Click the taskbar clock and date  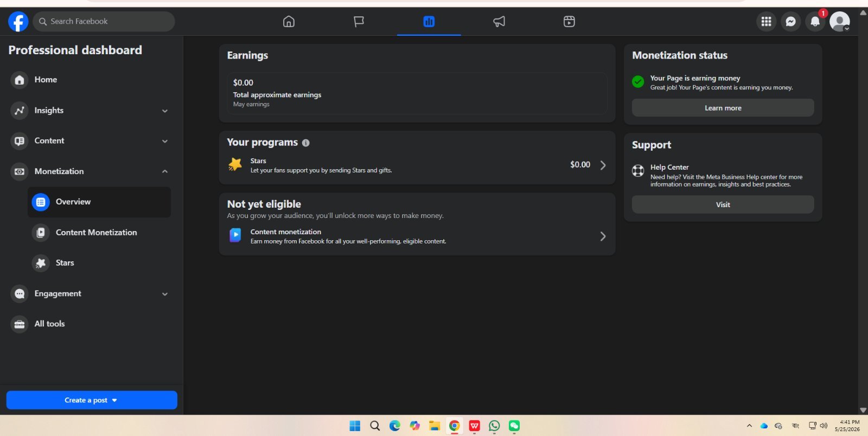coord(847,426)
